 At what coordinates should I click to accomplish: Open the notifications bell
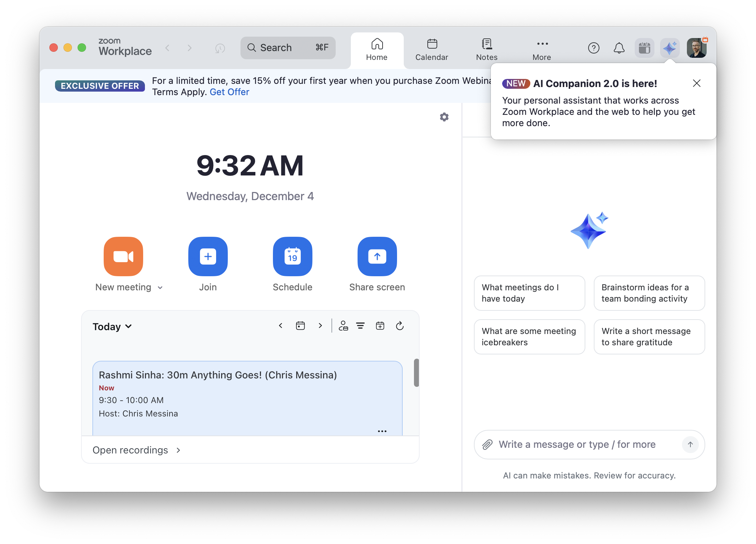(x=619, y=48)
